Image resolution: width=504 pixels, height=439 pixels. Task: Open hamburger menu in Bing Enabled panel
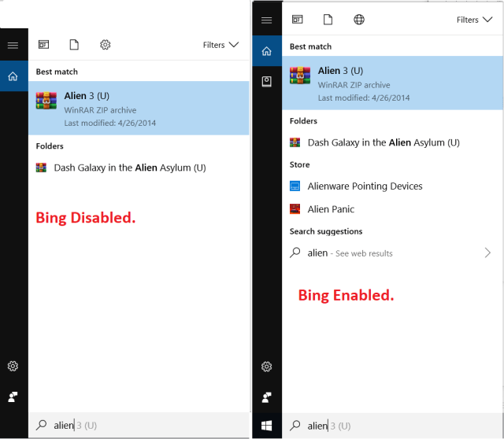click(x=266, y=20)
